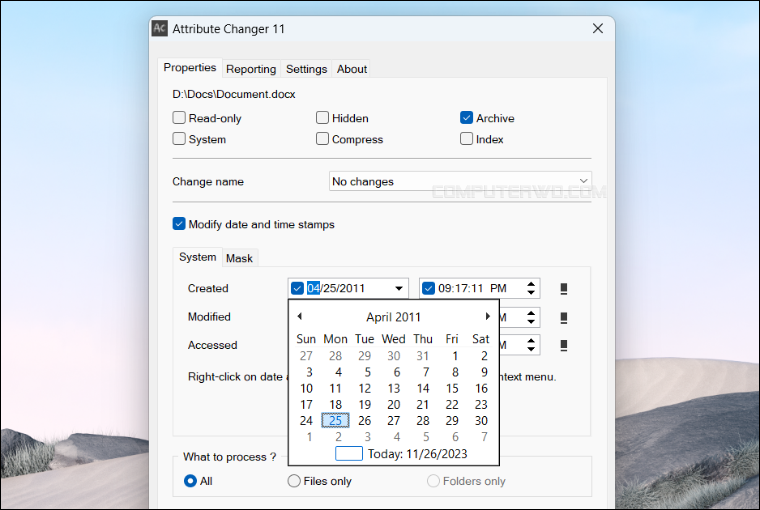Select April 13 in the calendar
The image size is (760, 510).
point(394,388)
